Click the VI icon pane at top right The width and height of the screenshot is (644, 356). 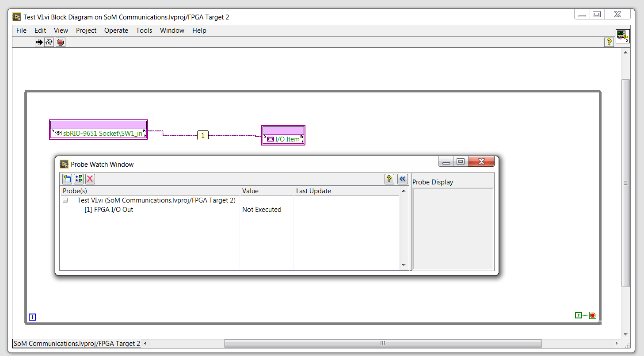623,36
